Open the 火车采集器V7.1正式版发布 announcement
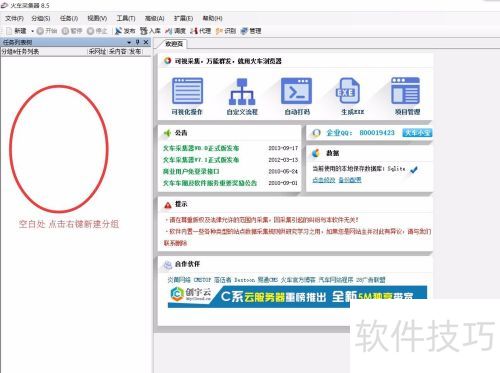Viewport: 500px width, 373px height. (x=201, y=160)
